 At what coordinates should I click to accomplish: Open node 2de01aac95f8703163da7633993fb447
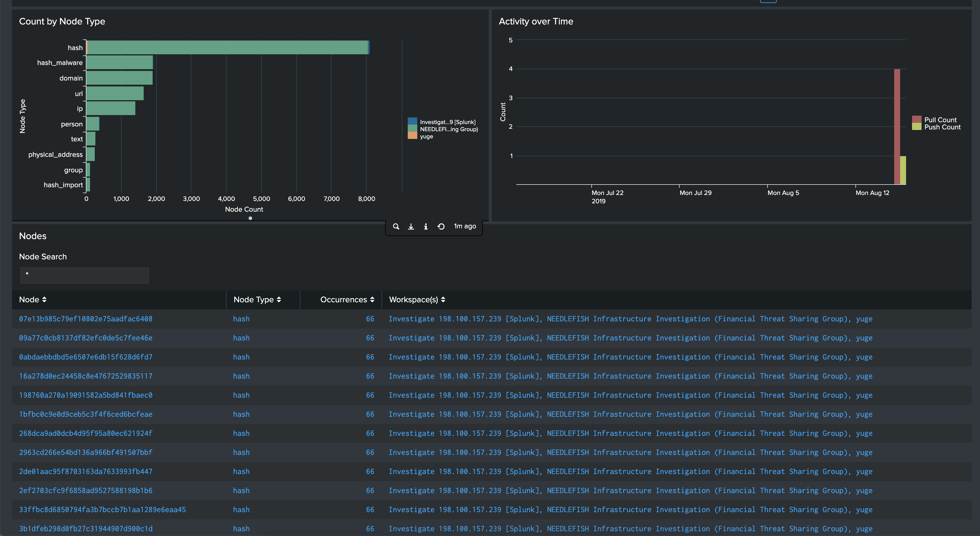86,471
